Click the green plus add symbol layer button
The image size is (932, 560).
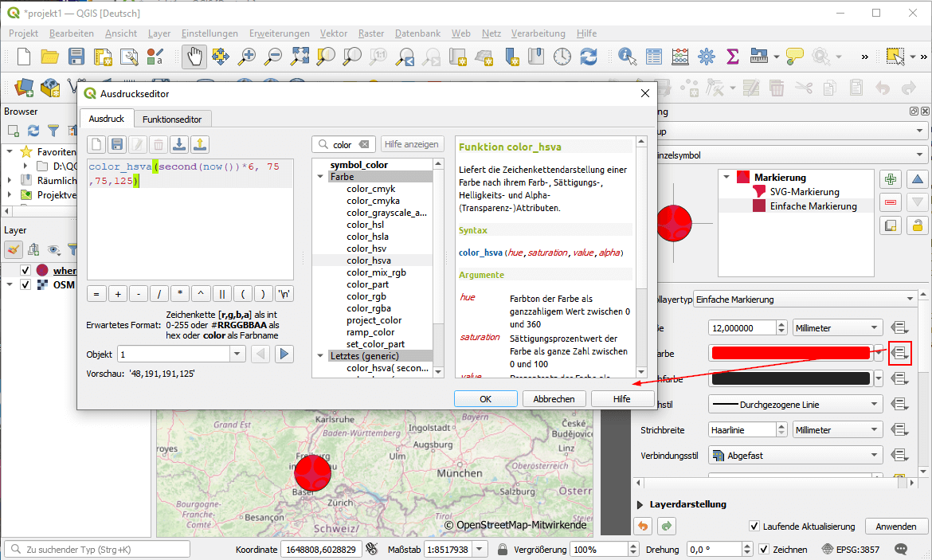(891, 180)
